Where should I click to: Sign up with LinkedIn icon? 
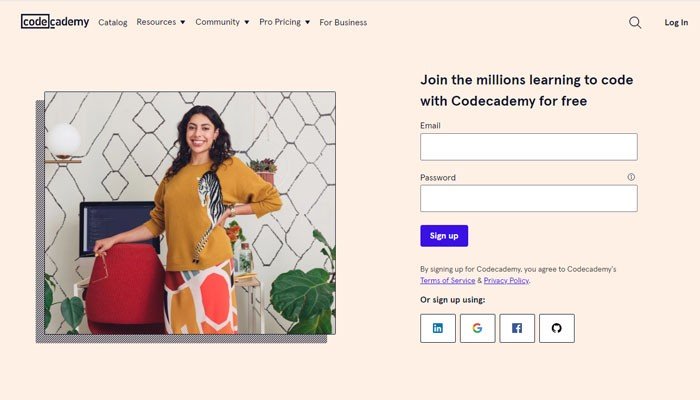(x=438, y=328)
